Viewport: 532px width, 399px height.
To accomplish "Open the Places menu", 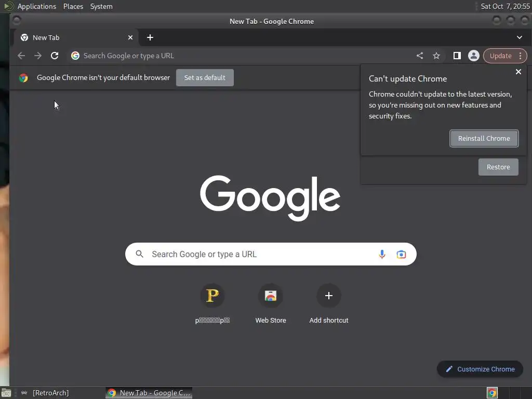I will click(x=73, y=6).
